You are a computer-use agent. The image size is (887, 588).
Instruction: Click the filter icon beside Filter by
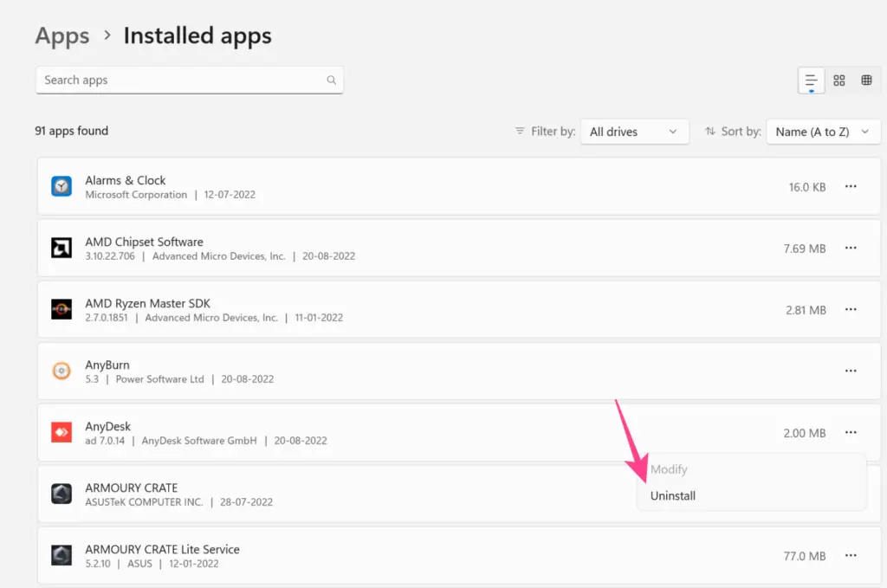pyautogui.click(x=520, y=131)
